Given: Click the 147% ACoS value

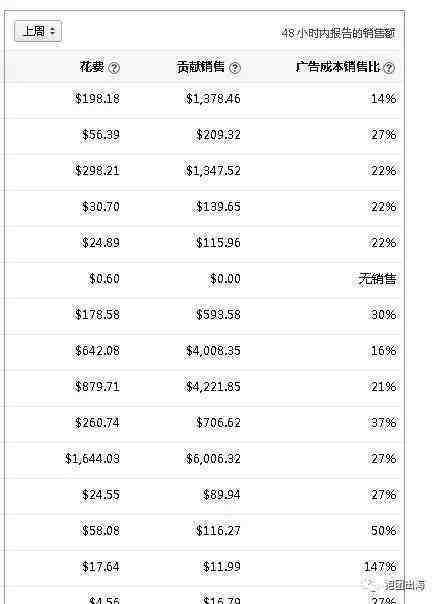Looking at the screenshot, I should [380, 566].
